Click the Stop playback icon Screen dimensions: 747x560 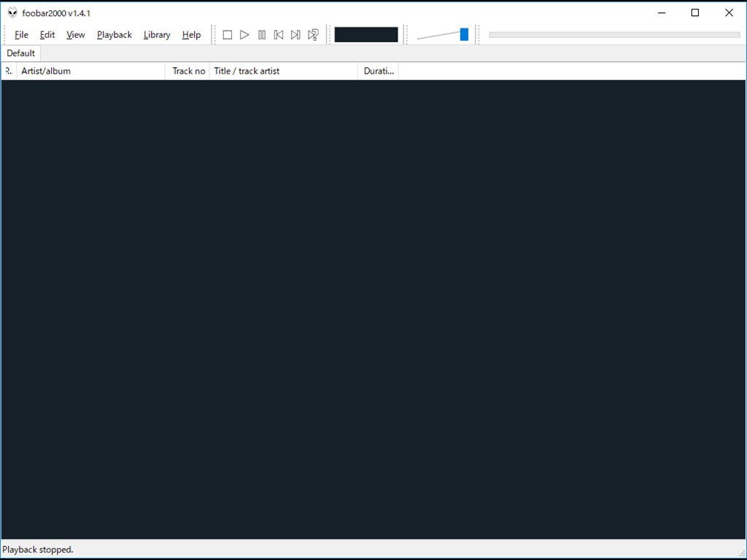227,34
